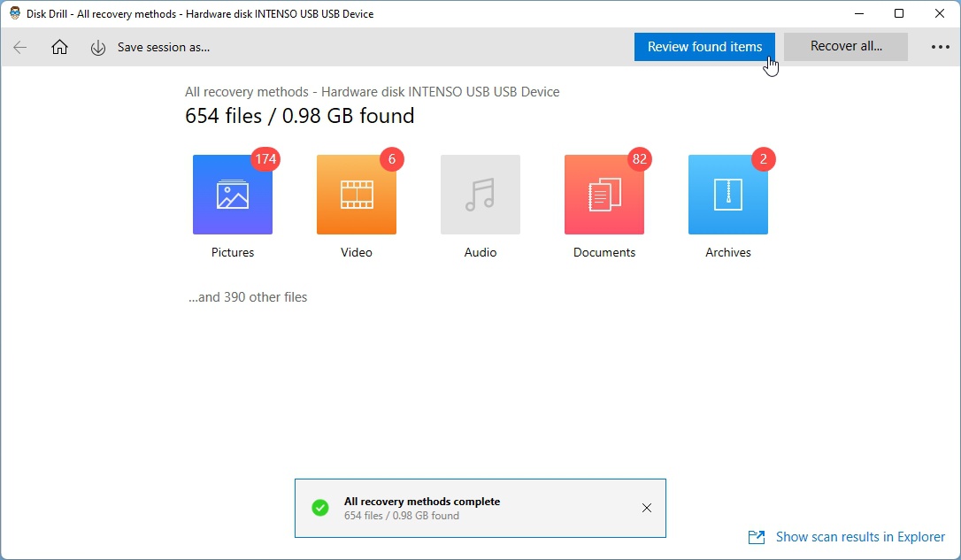Click 'All recovery methods complete' notification text
The image size is (961, 560).
click(422, 502)
